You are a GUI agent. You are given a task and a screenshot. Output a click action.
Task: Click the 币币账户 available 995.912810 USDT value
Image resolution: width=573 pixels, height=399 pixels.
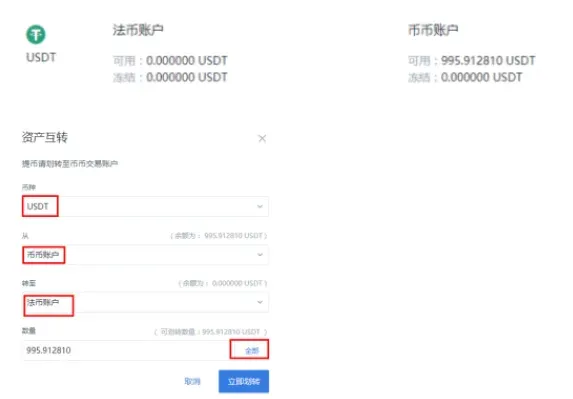pos(488,60)
